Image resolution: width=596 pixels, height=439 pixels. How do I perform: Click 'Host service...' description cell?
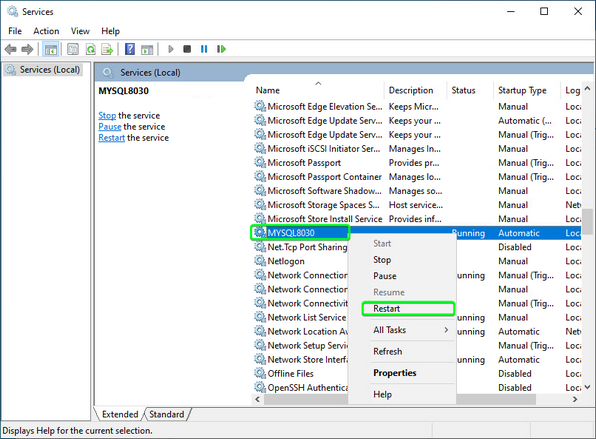coord(416,205)
